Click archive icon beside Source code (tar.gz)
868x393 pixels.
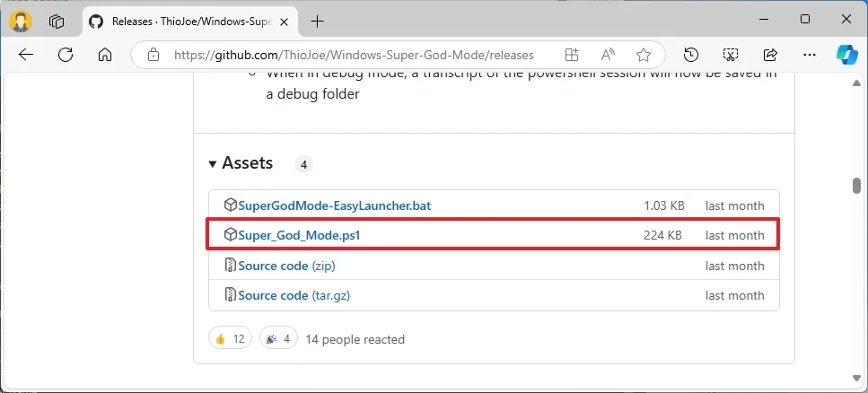[231, 295]
